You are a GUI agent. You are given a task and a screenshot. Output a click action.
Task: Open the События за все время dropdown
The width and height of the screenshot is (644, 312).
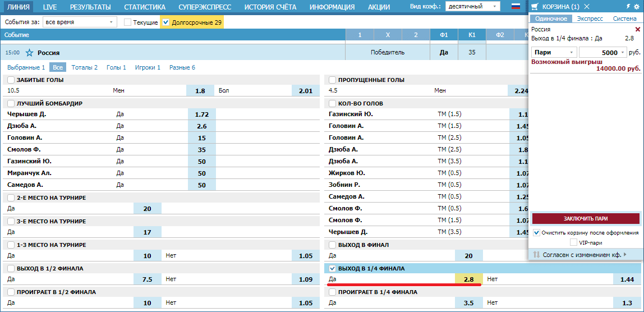(x=80, y=22)
